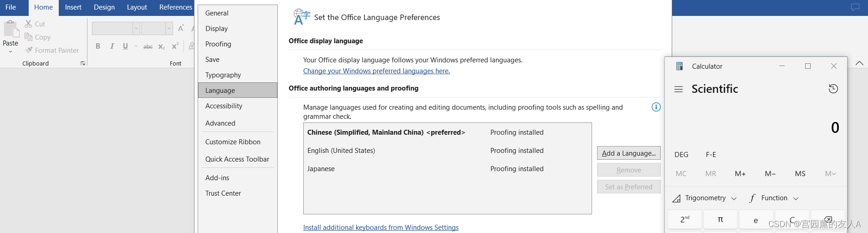The image size is (868, 233).
Task: Expand Trigonometry menu in Calculator
Action: pos(705,198)
